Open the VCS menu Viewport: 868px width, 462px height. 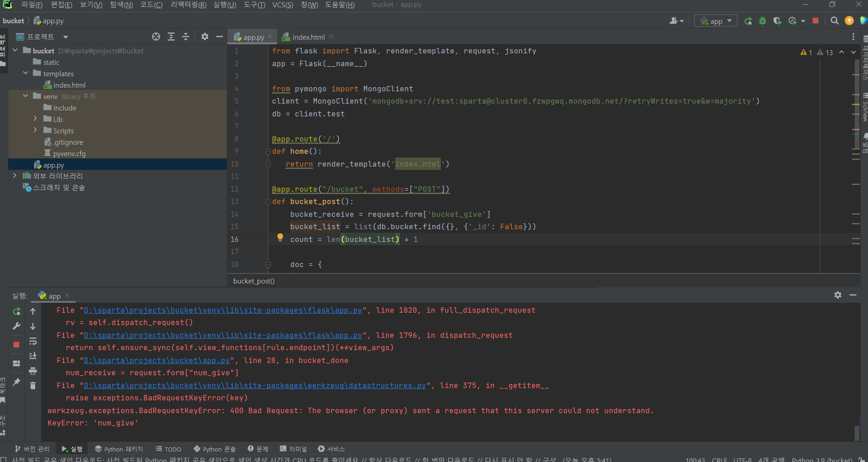[283, 5]
